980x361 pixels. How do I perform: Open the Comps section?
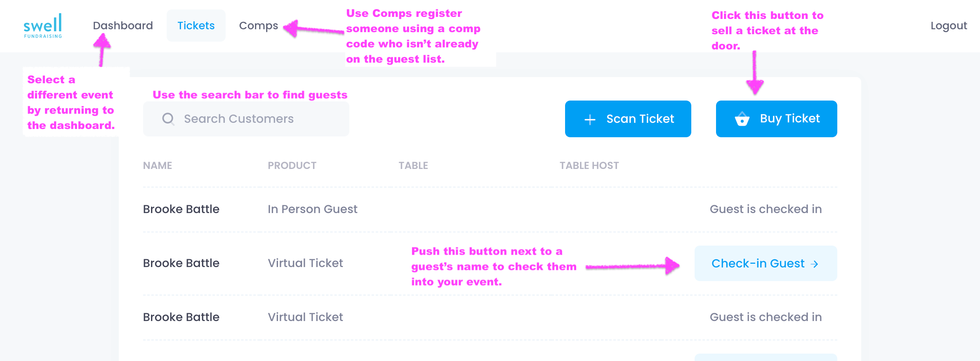point(258,26)
